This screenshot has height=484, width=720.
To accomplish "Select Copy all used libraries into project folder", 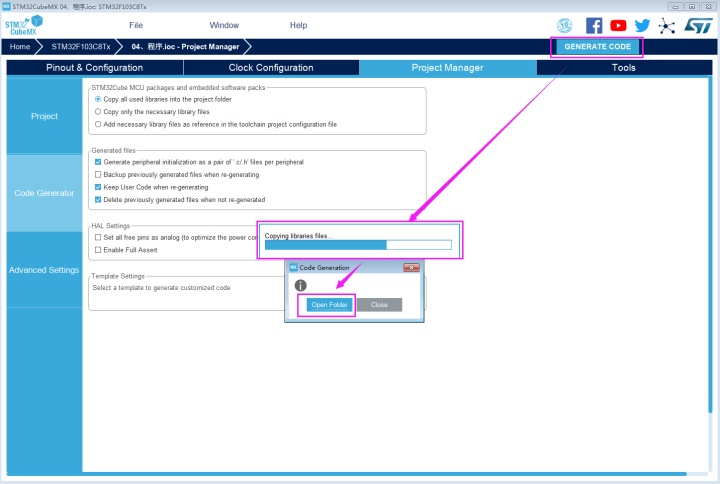I will point(98,99).
